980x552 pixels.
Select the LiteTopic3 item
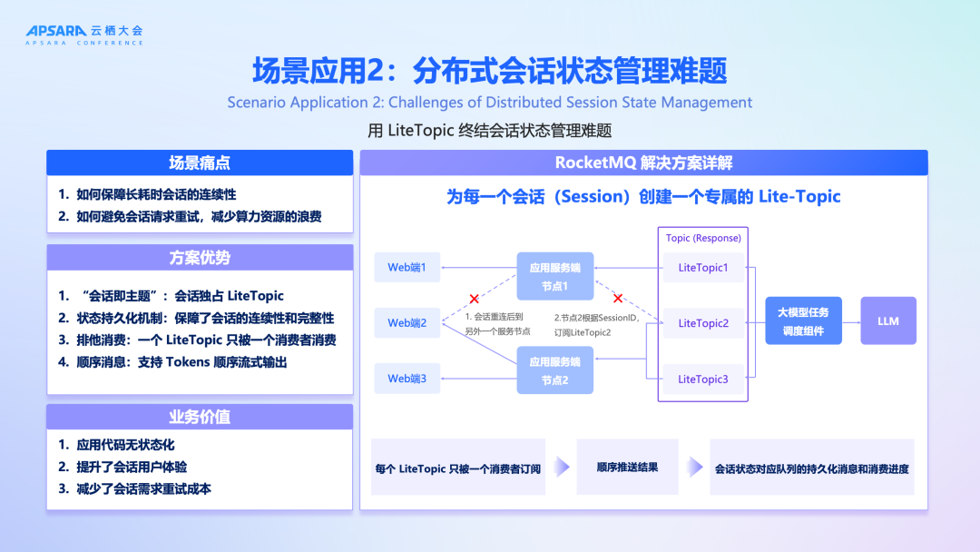pos(703,379)
